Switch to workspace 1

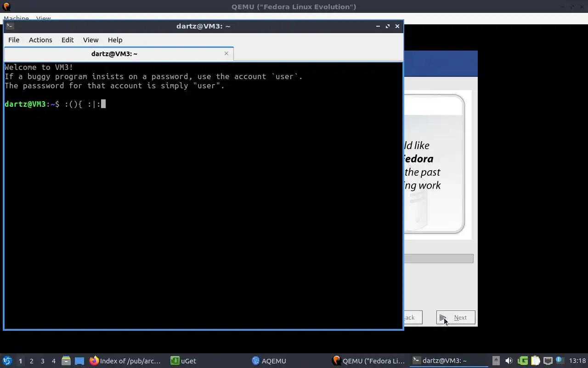point(20,361)
